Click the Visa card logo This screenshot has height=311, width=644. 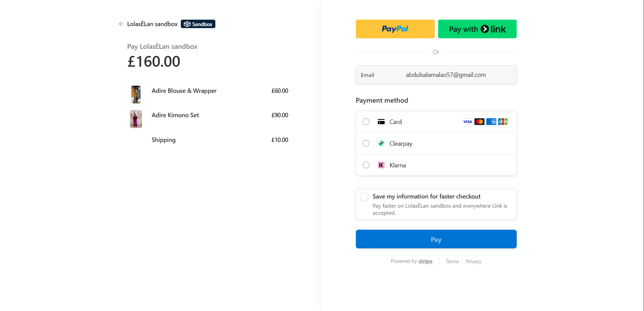point(468,122)
